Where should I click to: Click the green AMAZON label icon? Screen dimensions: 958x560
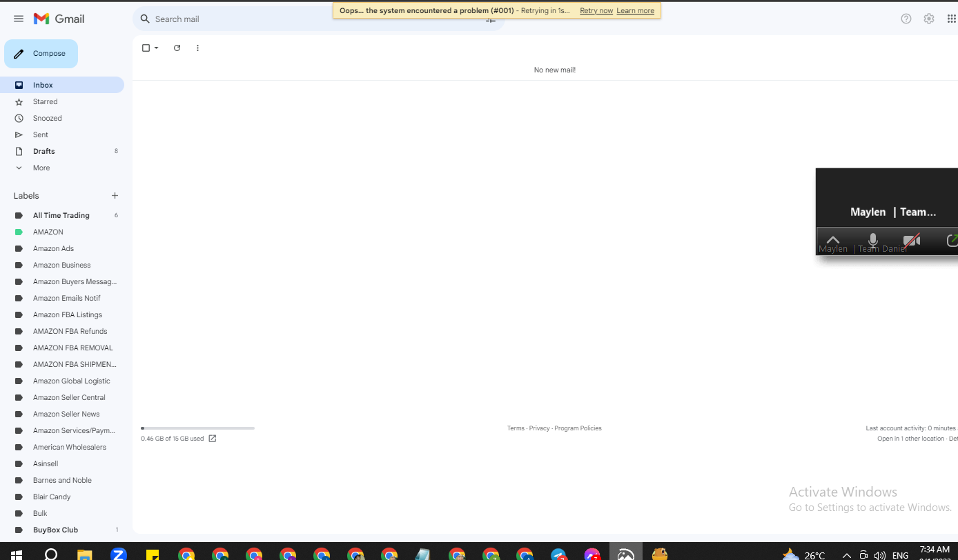[19, 232]
